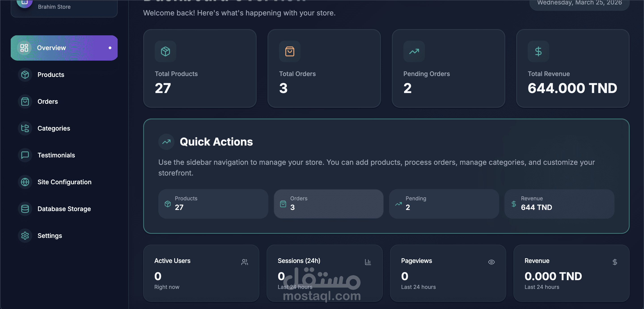
Task: Open the Total Revenue stat card
Action: pos(572,68)
